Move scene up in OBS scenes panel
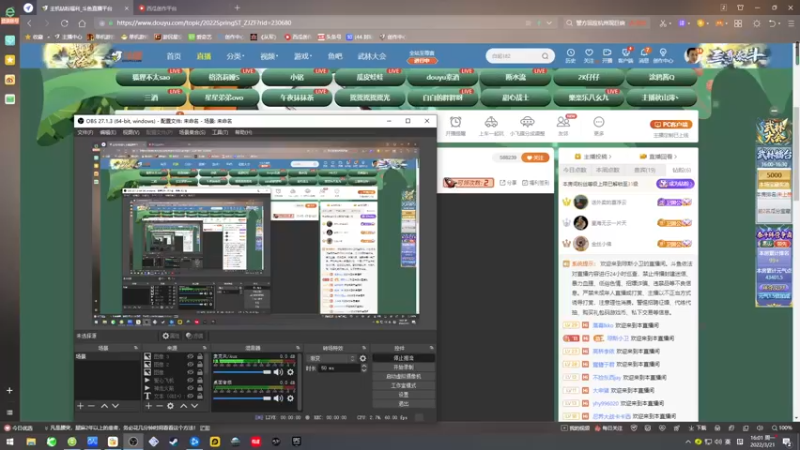Viewport: 800px width, 450px height. pos(104,406)
